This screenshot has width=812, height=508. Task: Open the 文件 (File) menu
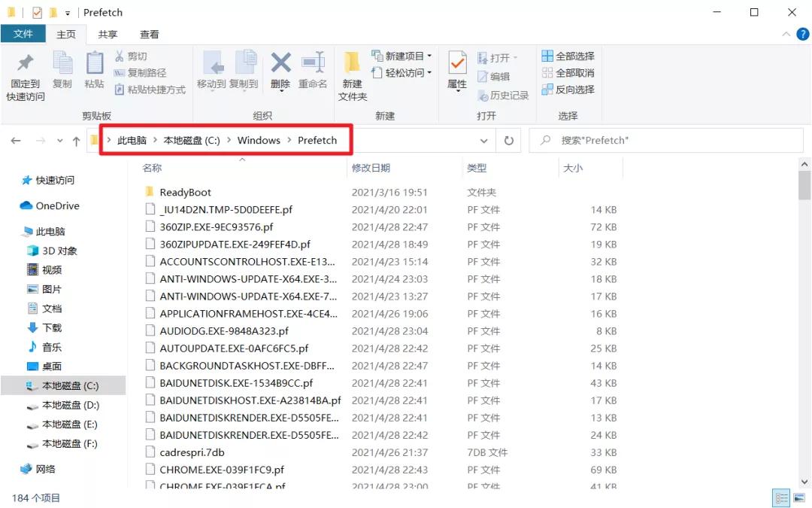coord(23,33)
